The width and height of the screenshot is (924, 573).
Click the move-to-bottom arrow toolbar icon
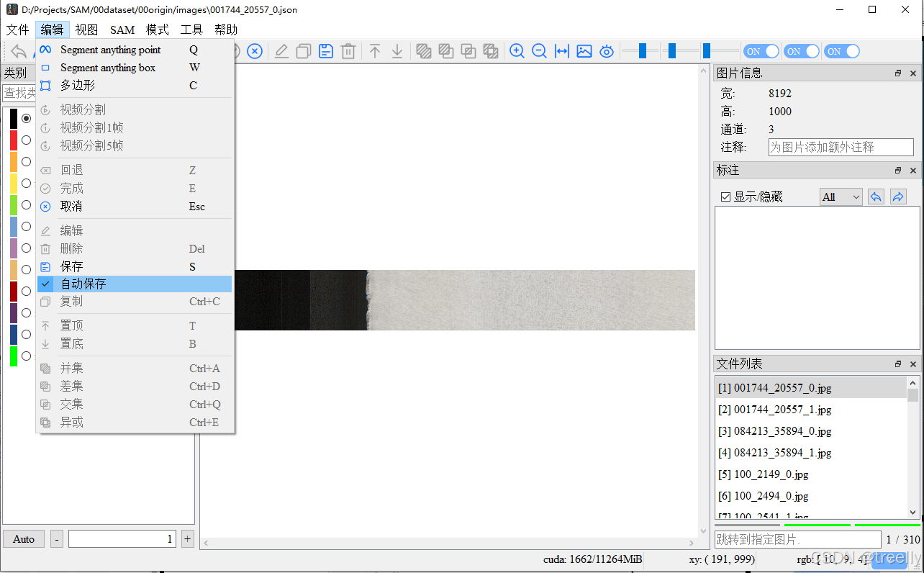coord(397,51)
